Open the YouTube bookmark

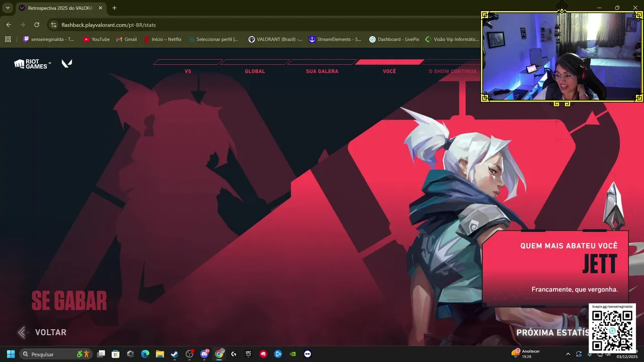click(x=97, y=39)
